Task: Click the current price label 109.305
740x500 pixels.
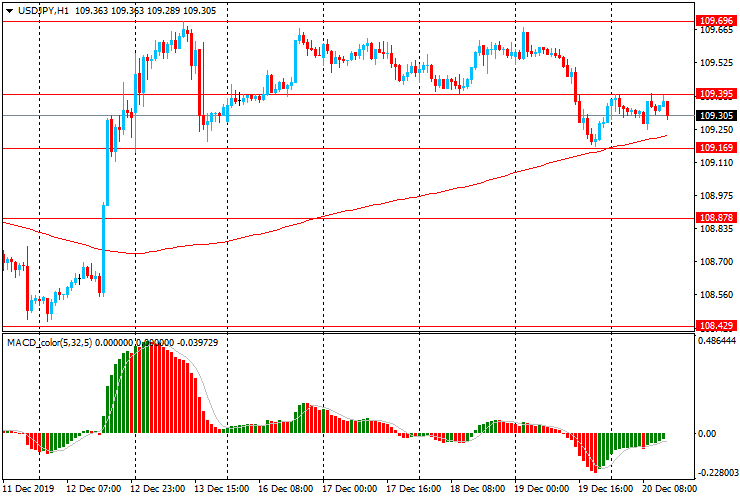Action: pyautogui.click(x=716, y=116)
